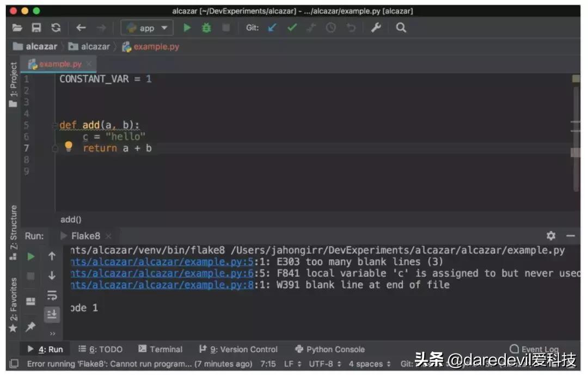Open the app run configuration dropdown
588x379 pixels.
(147, 27)
